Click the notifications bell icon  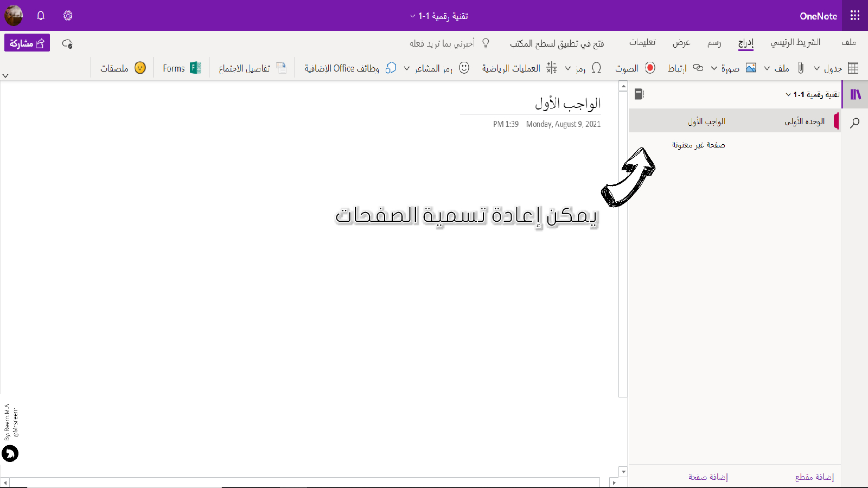point(41,16)
